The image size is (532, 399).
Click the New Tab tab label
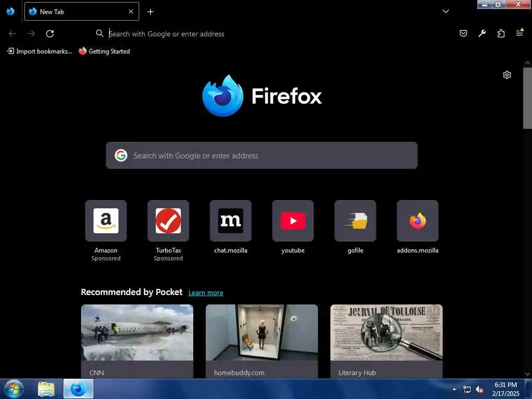pyautogui.click(x=52, y=12)
